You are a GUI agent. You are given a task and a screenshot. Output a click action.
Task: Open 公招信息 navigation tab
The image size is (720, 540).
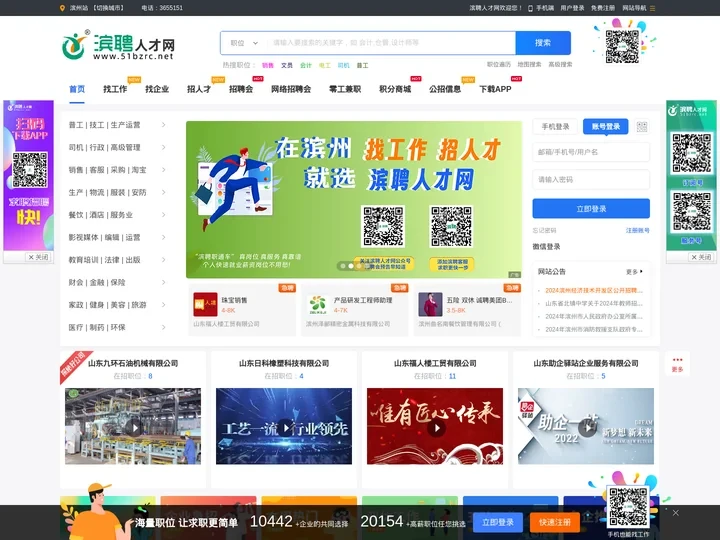point(445,89)
